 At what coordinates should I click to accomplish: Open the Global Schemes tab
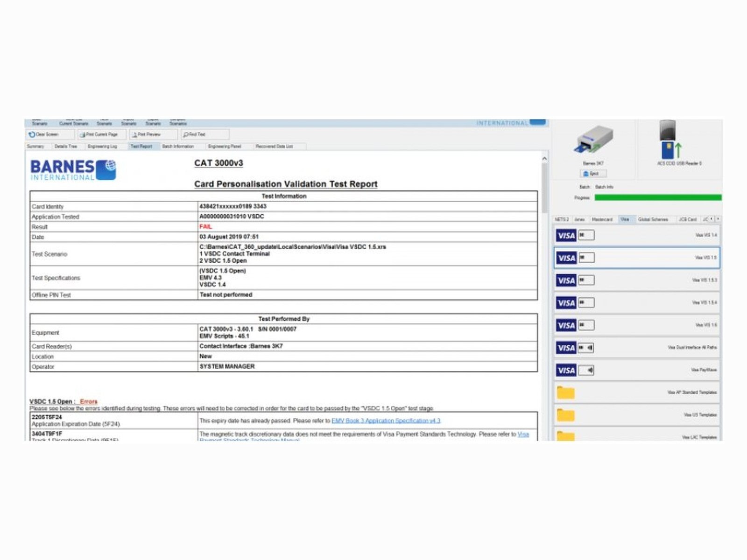653,219
